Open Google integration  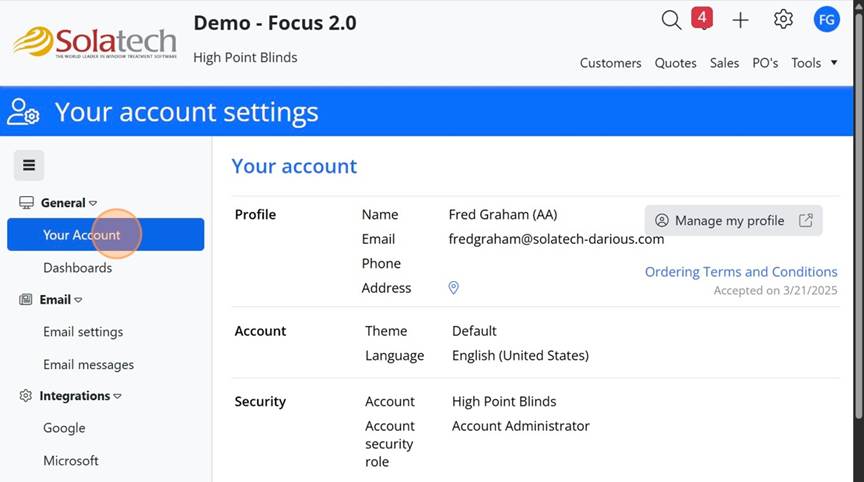coord(64,428)
